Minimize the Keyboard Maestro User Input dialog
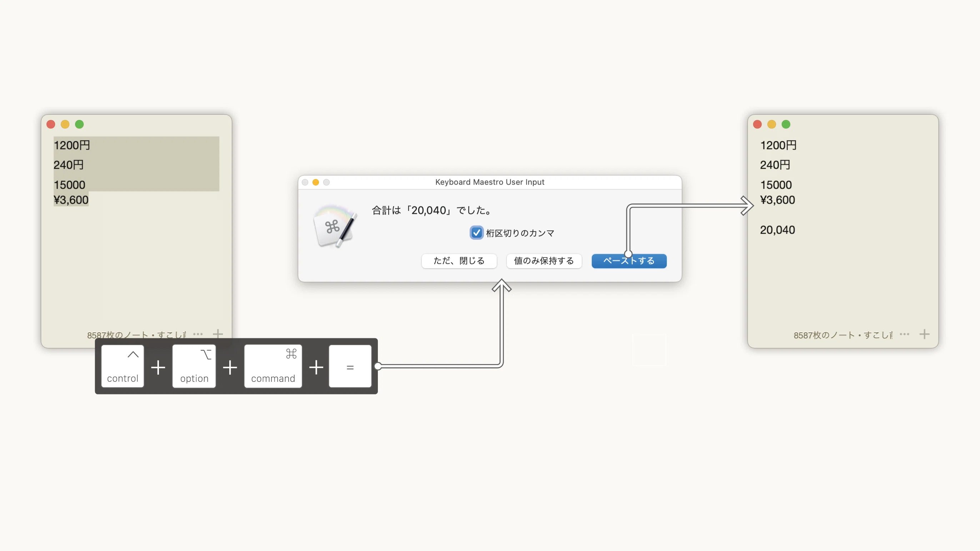The height and width of the screenshot is (551, 980). (x=315, y=182)
